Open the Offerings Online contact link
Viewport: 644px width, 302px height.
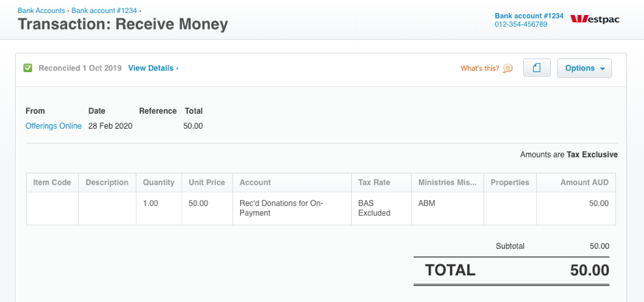(53, 126)
